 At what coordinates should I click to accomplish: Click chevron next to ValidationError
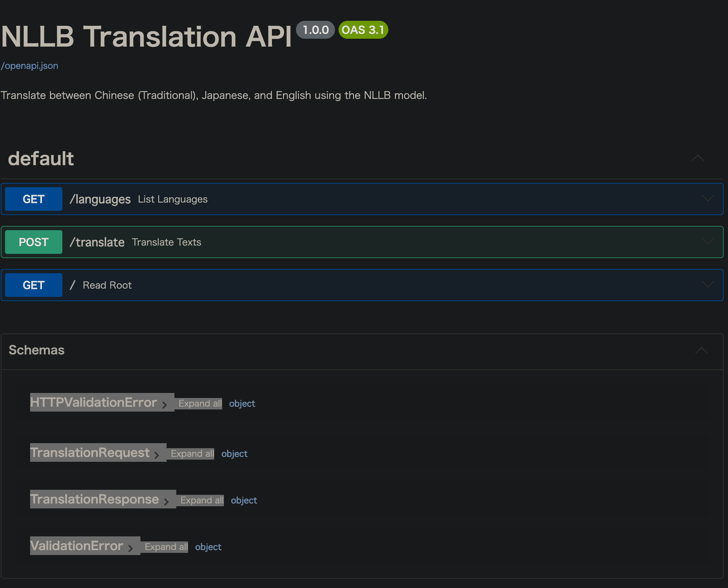pos(130,548)
